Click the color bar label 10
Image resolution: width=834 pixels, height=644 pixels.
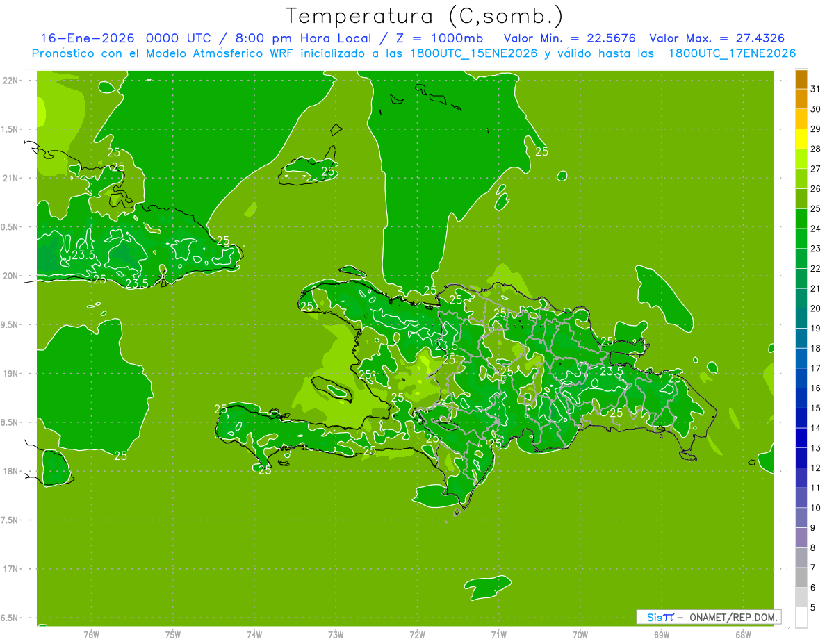click(816, 508)
